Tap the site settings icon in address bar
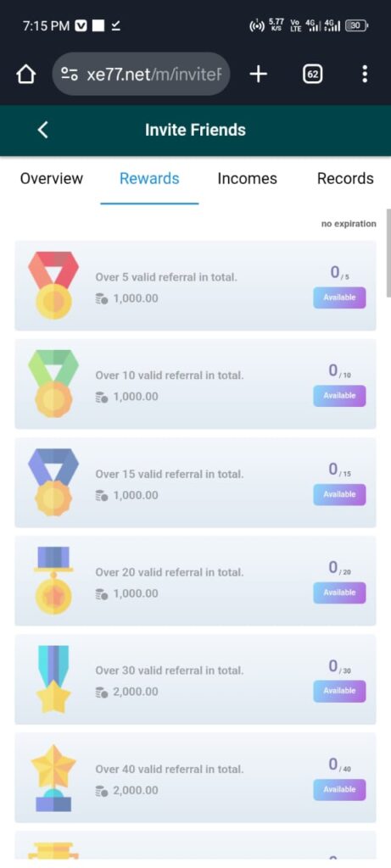The height and width of the screenshot is (868, 391). point(70,75)
